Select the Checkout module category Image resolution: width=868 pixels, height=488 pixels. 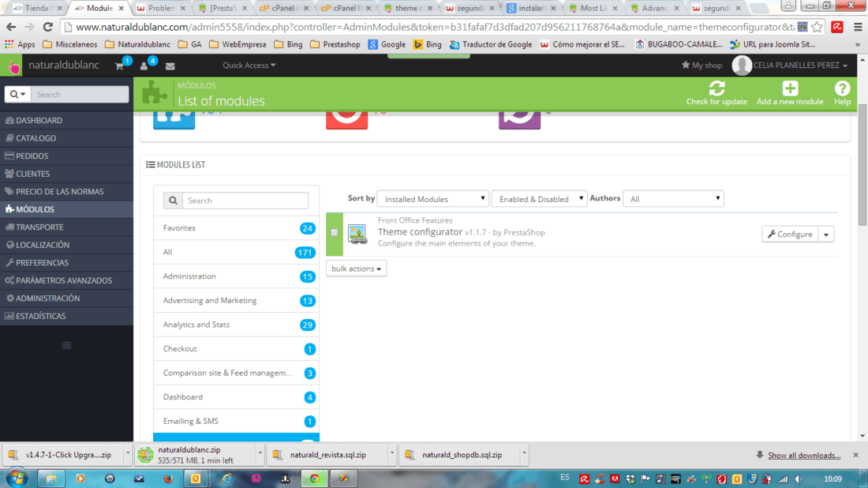coord(237,349)
